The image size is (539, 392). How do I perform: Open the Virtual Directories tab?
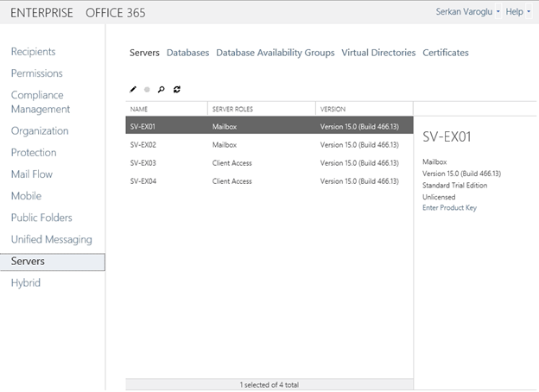378,53
